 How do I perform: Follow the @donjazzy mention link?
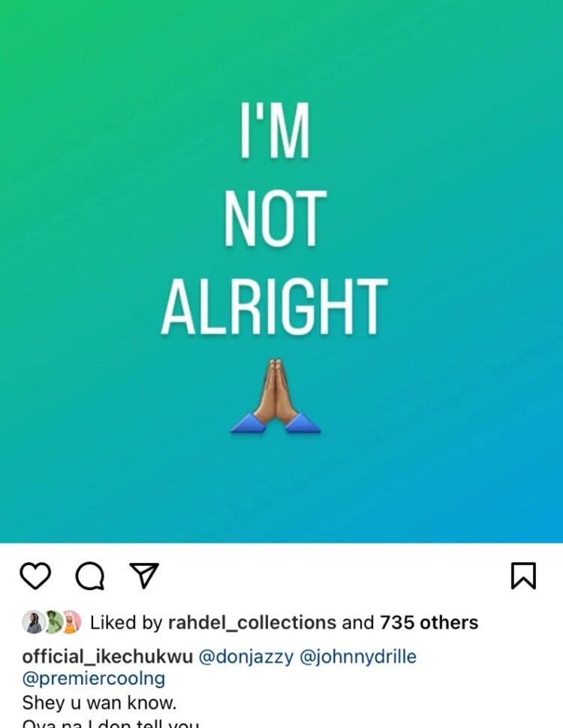point(246,657)
